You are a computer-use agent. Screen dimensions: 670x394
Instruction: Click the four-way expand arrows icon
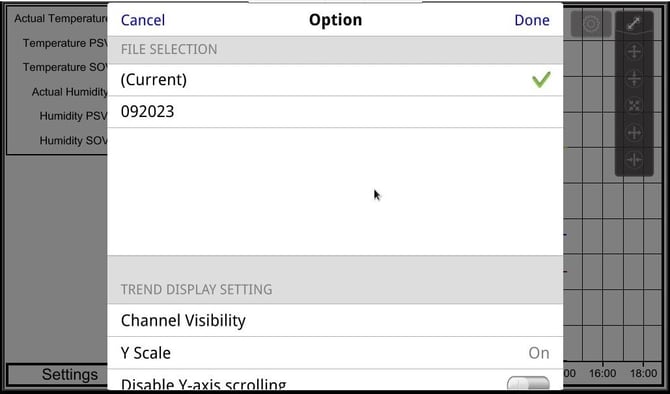634,52
